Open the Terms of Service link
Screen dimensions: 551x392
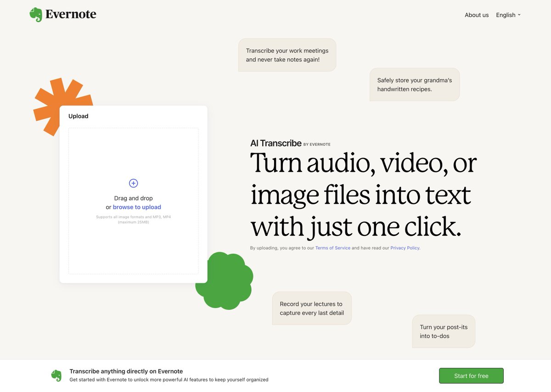[333, 248]
